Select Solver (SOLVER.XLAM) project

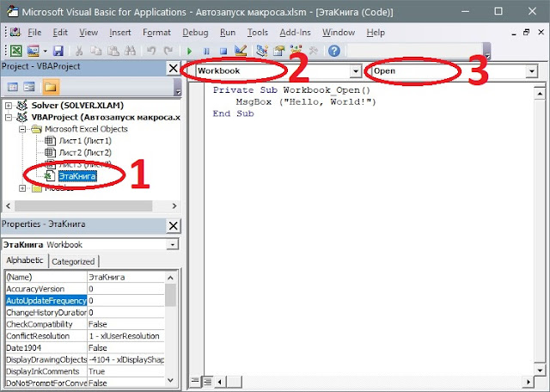point(77,105)
